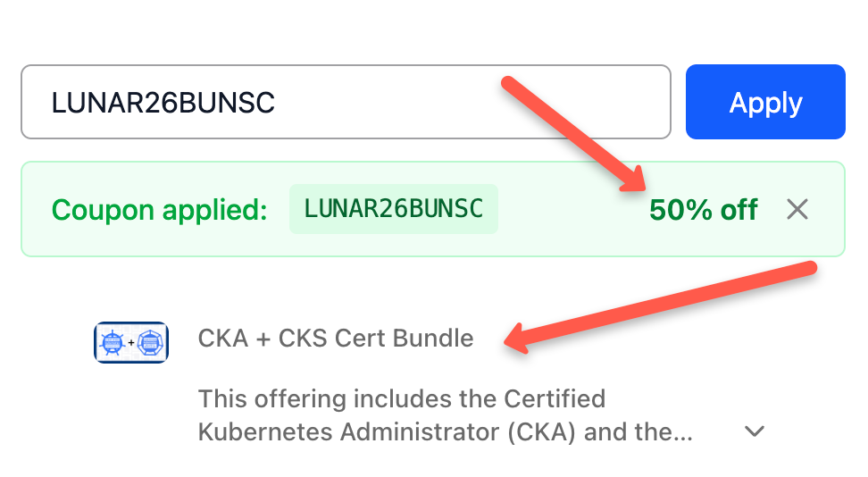Click the right Kubernetes logo in bundle thumbnail
This screenshot has width=868, height=477.
(151, 342)
